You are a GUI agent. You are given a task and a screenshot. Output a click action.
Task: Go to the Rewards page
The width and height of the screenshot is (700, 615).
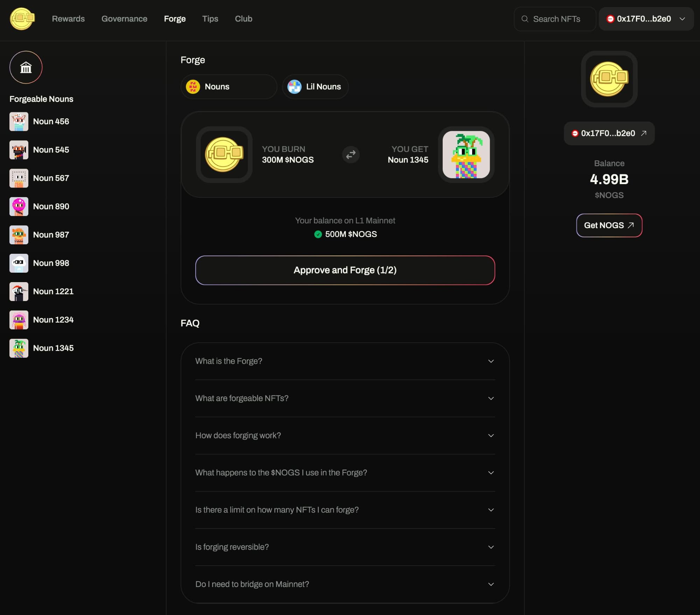(x=68, y=19)
